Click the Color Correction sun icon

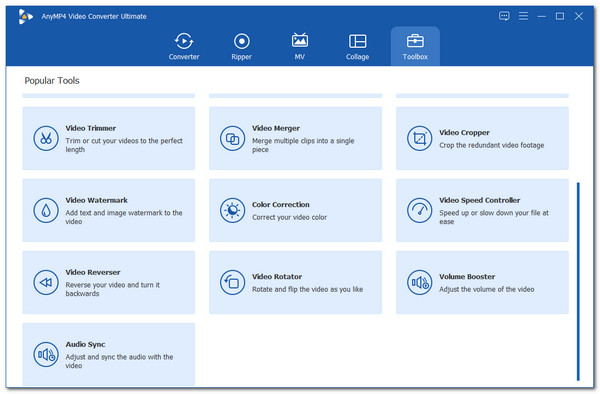[232, 210]
